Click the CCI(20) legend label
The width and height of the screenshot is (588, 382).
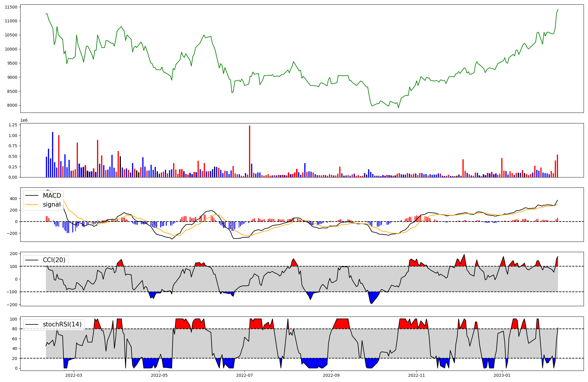pos(54,260)
